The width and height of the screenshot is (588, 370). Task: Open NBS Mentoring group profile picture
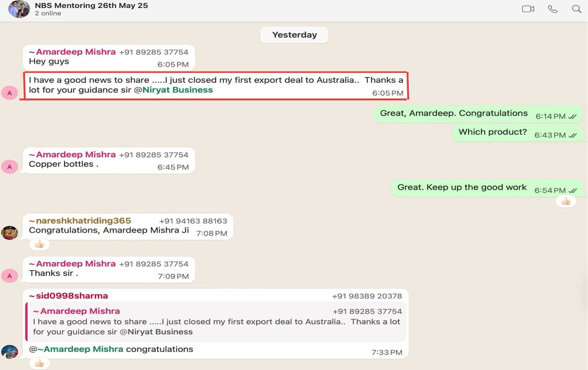click(x=19, y=9)
